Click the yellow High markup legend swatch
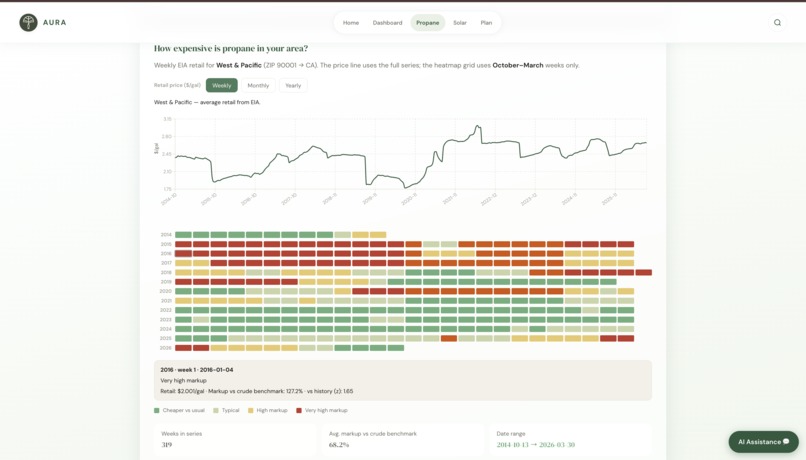Screen dimensions: 806x460 click(251, 410)
